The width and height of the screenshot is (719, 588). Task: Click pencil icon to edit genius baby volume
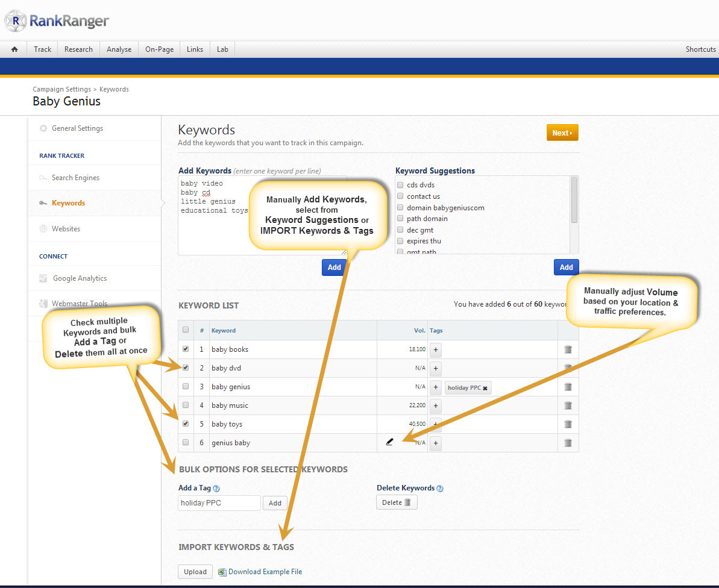(x=389, y=442)
